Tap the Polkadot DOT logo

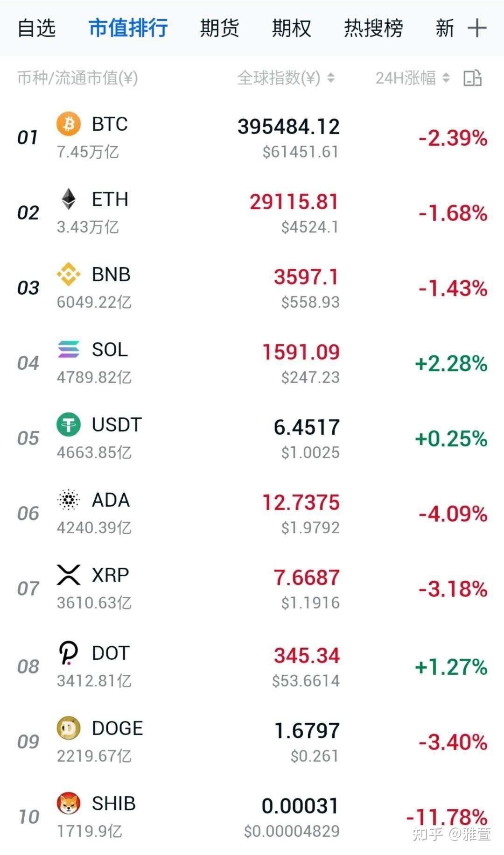pos(69,653)
